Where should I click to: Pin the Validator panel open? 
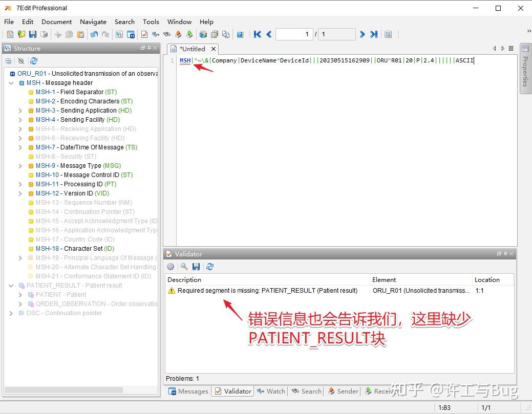505,253
